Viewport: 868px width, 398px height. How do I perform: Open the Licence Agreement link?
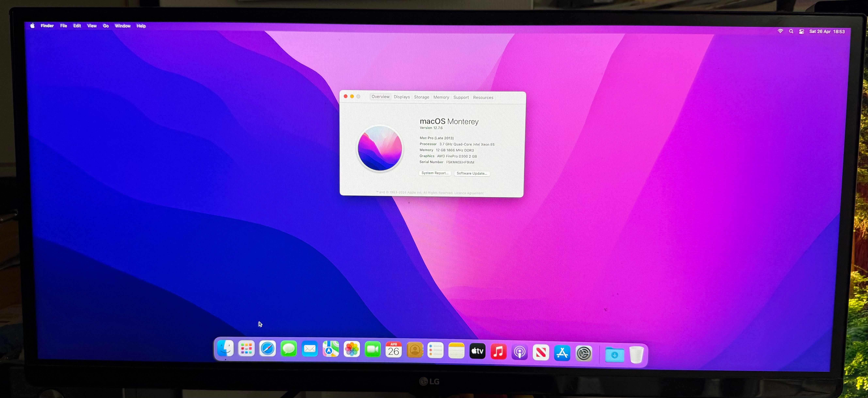469,193
